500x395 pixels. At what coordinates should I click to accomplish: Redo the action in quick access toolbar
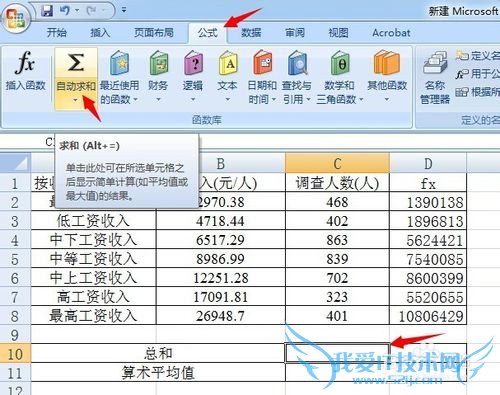91,10
